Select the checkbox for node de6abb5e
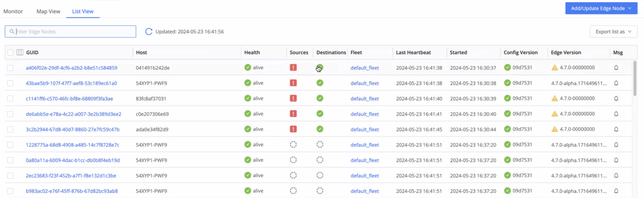The width and height of the screenshot is (644, 198). coord(10,114)
